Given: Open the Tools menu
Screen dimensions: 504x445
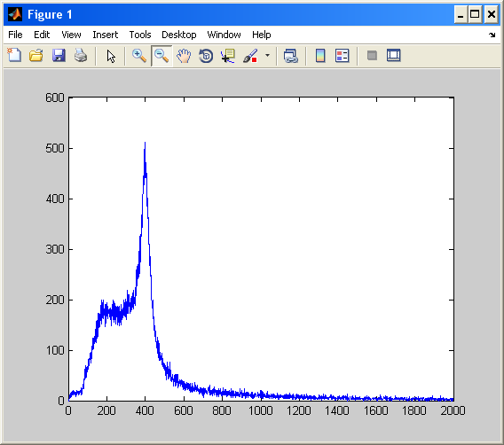Looking at the screenshot, I should [140, 35].
